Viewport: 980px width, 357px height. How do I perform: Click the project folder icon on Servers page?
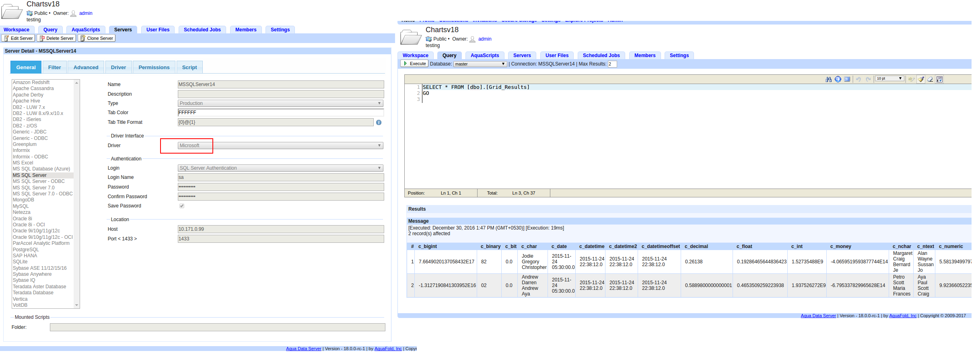click(12, 12)
